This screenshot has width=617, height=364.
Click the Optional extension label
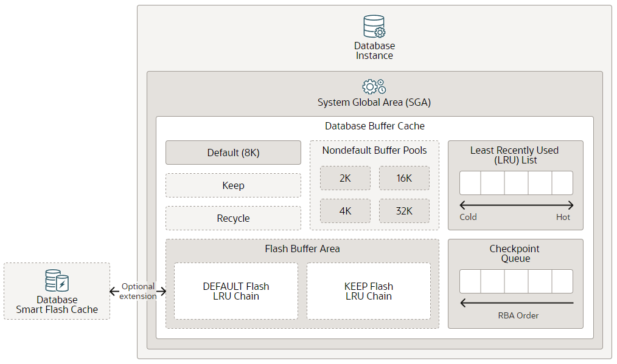[x=138, y=291]
